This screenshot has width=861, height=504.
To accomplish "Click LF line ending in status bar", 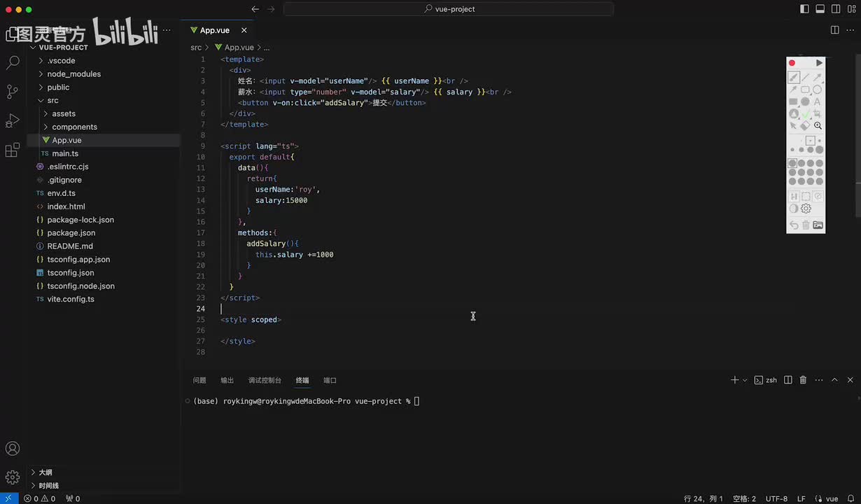I will click(x=801, y=498).
